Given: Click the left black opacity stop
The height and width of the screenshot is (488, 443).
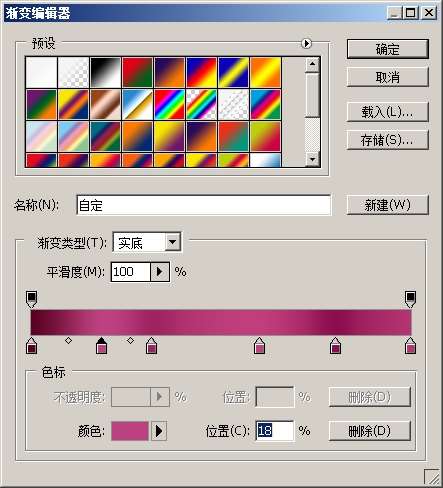Looking at the screenshot, I should click(x=31, y=299).
